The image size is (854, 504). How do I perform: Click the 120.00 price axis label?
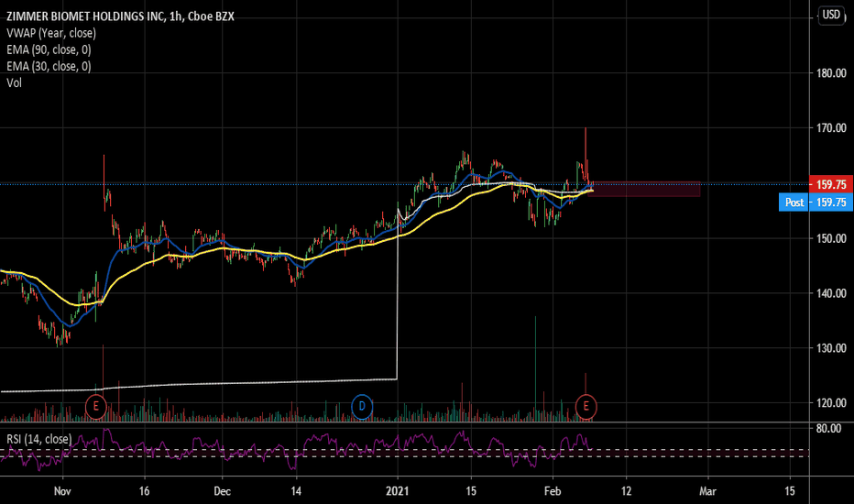[x=831, y=403]
